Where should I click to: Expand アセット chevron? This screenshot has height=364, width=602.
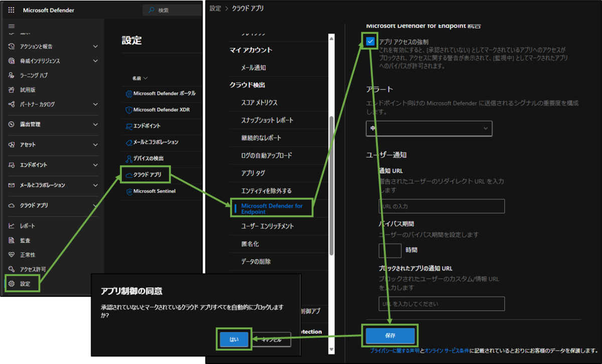[x=95, y=144]
